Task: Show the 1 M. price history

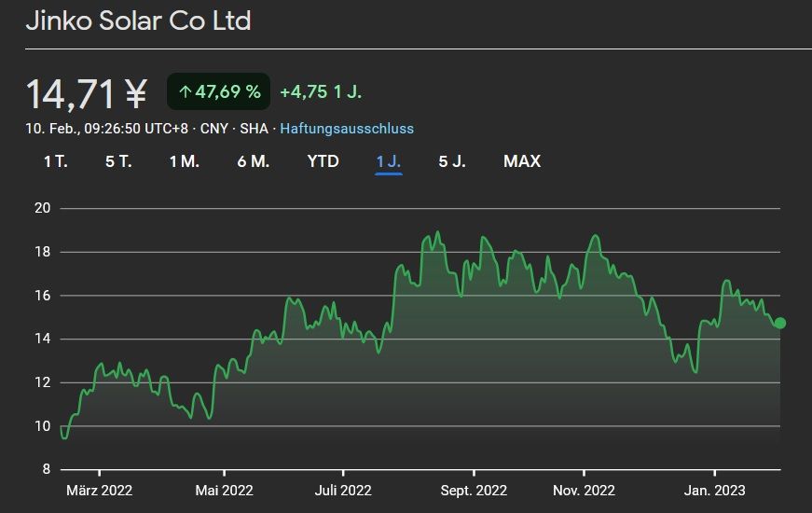Action: tap(184, 161)
